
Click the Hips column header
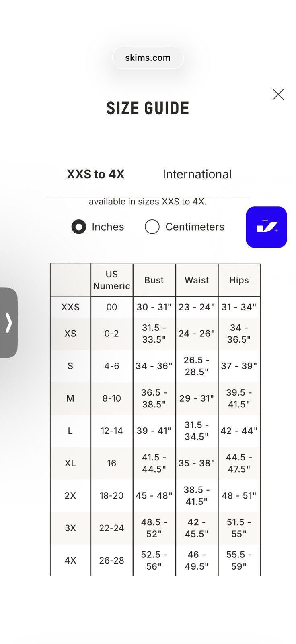[239, 280]
